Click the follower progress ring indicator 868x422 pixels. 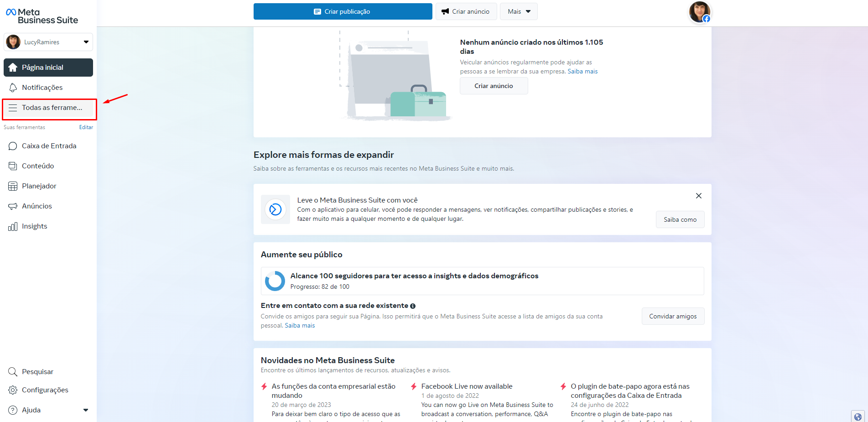(275, 281)
